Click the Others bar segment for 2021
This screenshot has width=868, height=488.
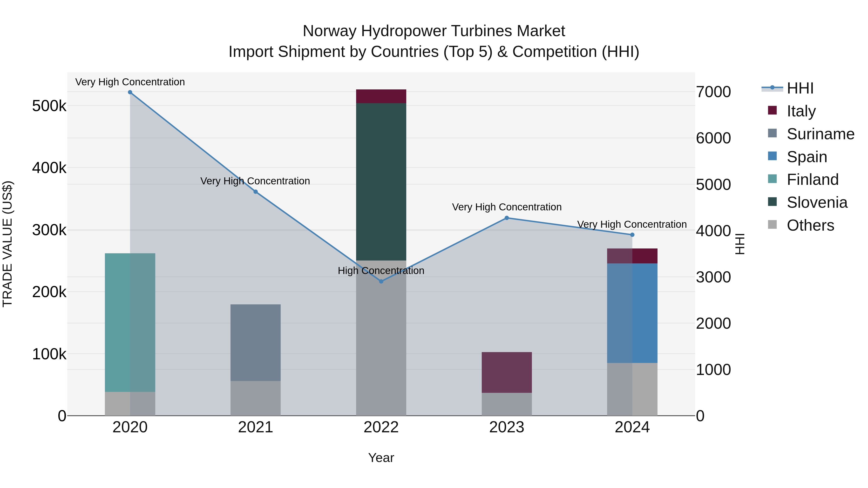tap(255, 398)
